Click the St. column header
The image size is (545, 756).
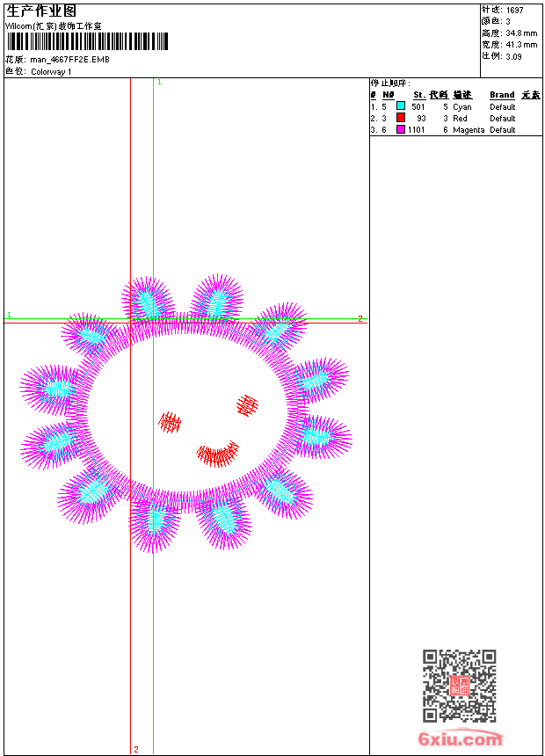[x=419, y=95]
